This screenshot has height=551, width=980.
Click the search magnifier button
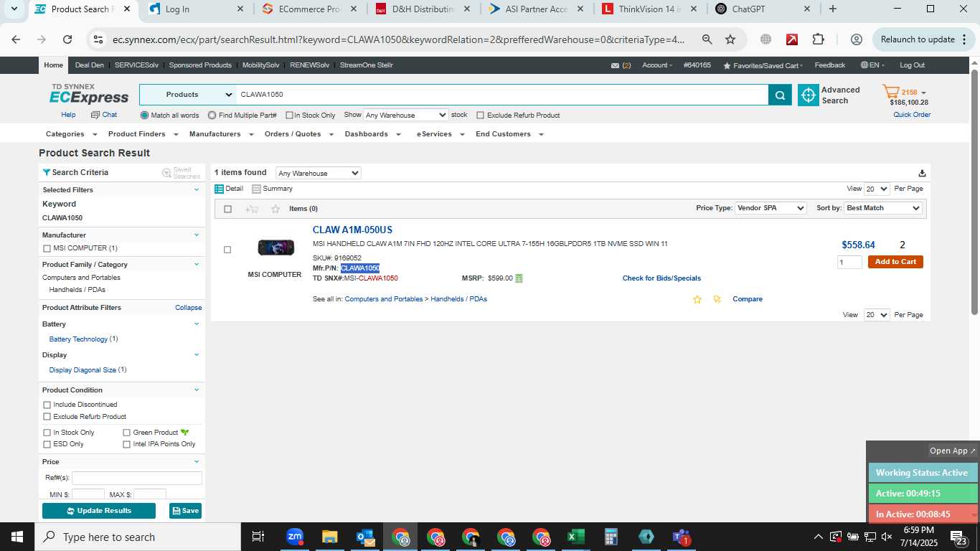pyautogui.click(x=780, y=95)
